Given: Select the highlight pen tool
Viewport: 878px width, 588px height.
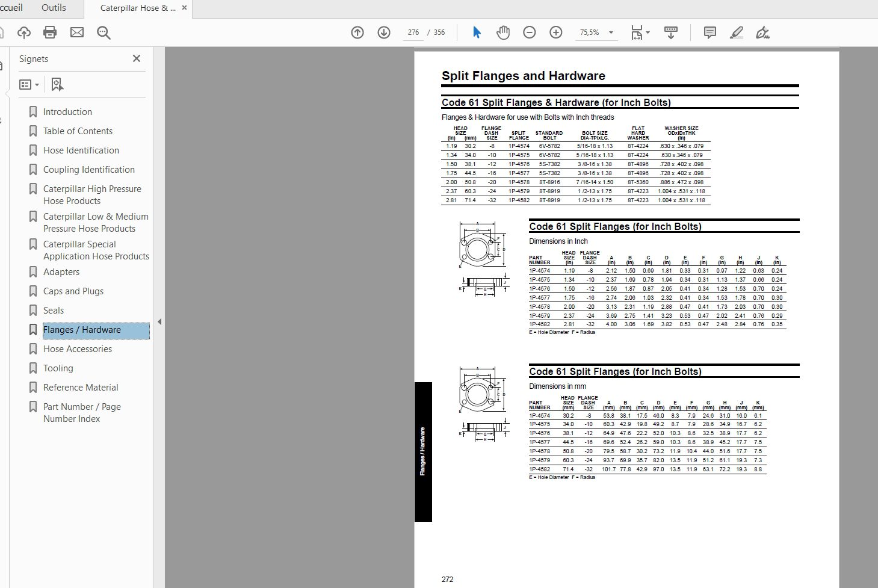Looking at the screenshot, I should pyautogui.click(x=737, y=32).
